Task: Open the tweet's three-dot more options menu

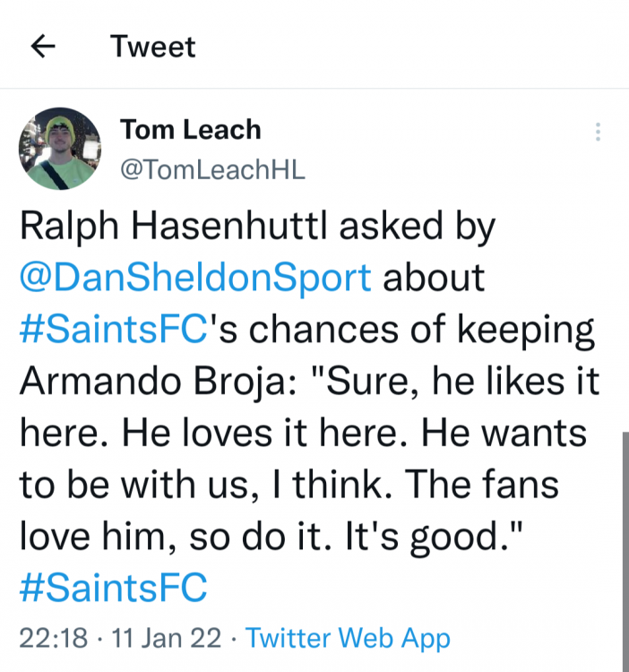Action: pyautogui.click(x=598, y=133)
